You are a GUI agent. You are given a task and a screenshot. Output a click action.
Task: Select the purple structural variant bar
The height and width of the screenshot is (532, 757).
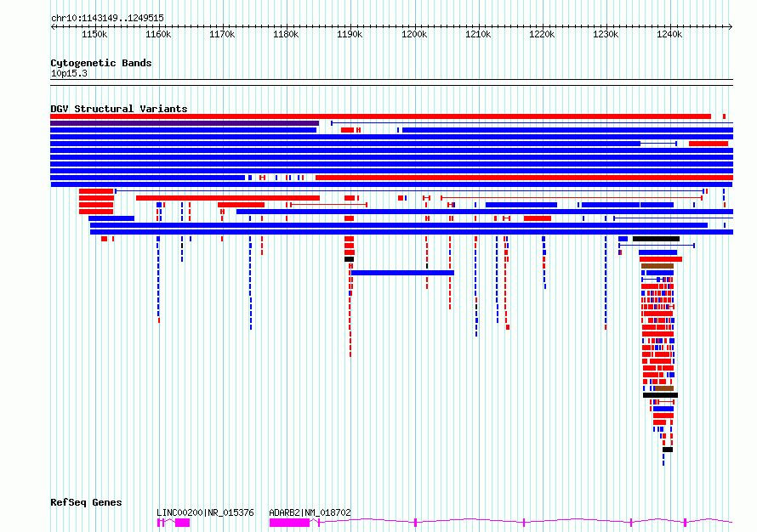pyautogui.click(x=185, y=123)
